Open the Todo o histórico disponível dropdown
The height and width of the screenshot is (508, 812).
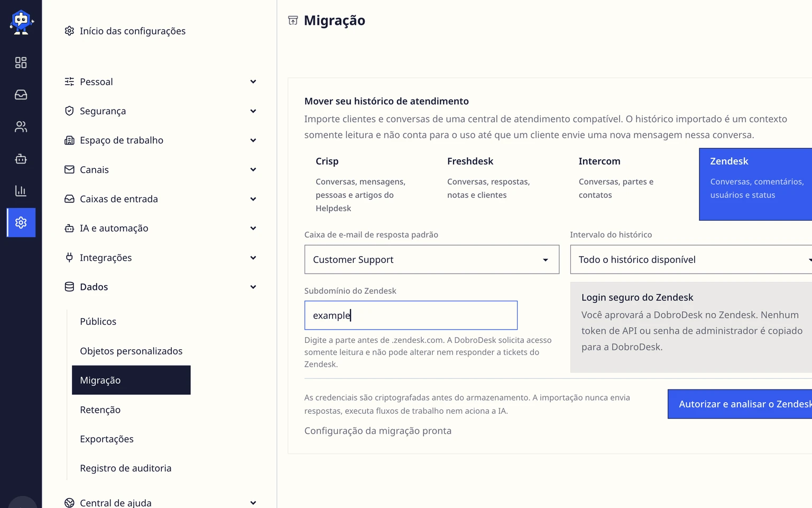(x=691, y=259)
